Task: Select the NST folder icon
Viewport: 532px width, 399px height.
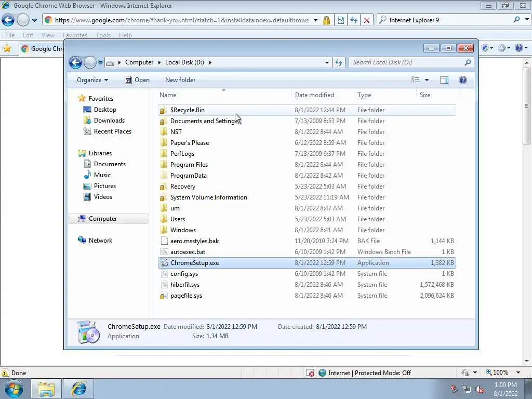Action: pyautogui.click(x=164, y=132)
